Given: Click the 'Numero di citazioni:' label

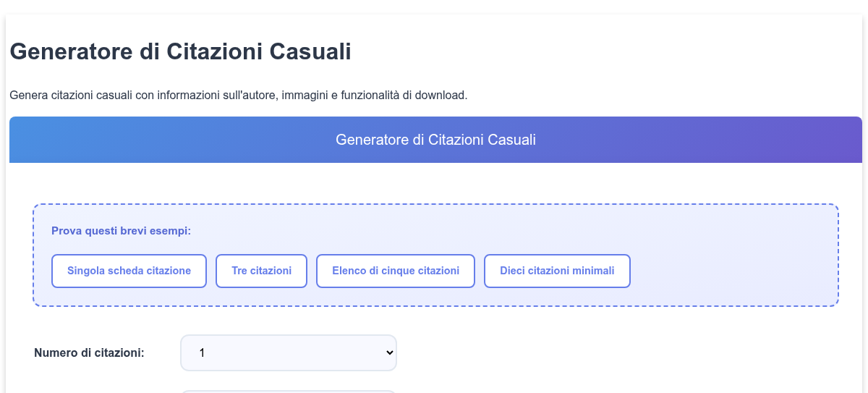Looking at the screenshot, I should (x=89, y=353).
